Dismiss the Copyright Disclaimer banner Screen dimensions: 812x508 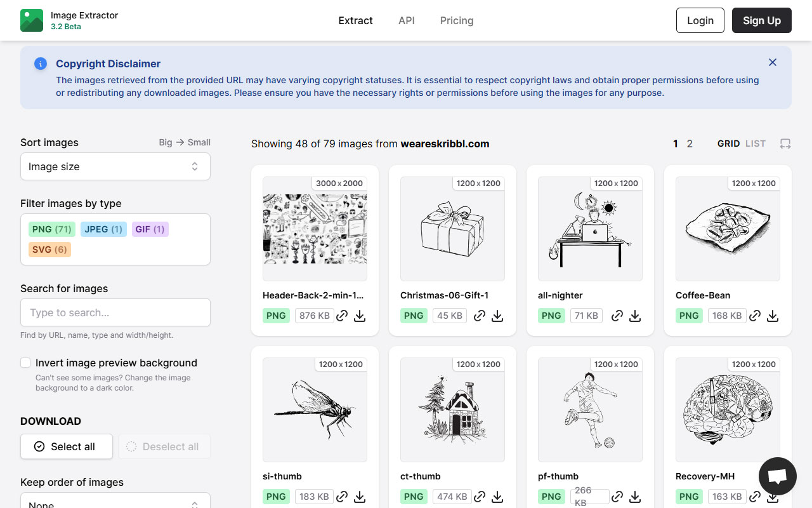[773, 62]
